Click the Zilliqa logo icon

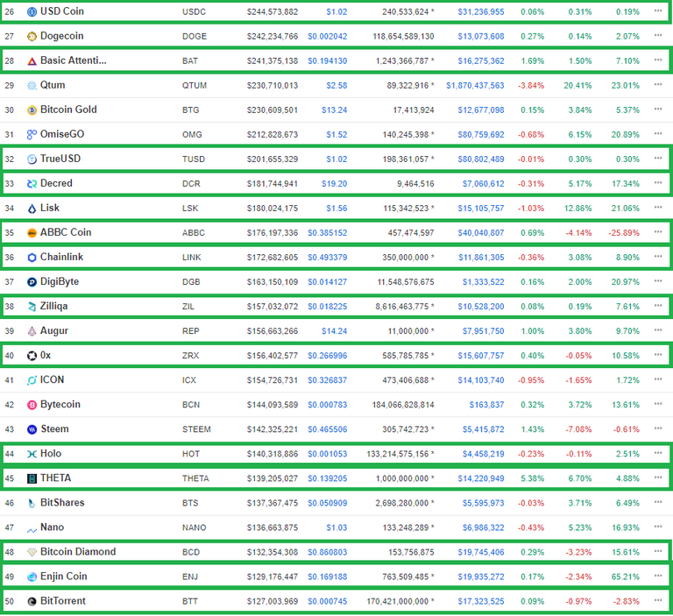(x=32, y=307)
